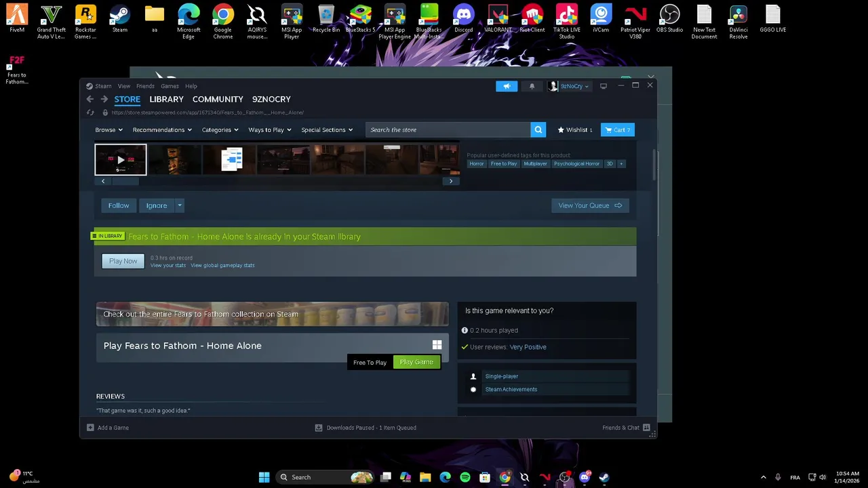
Task: Open the Fears to Fathom collection banner
Action: pyautogui.click(x=272, y=314)
